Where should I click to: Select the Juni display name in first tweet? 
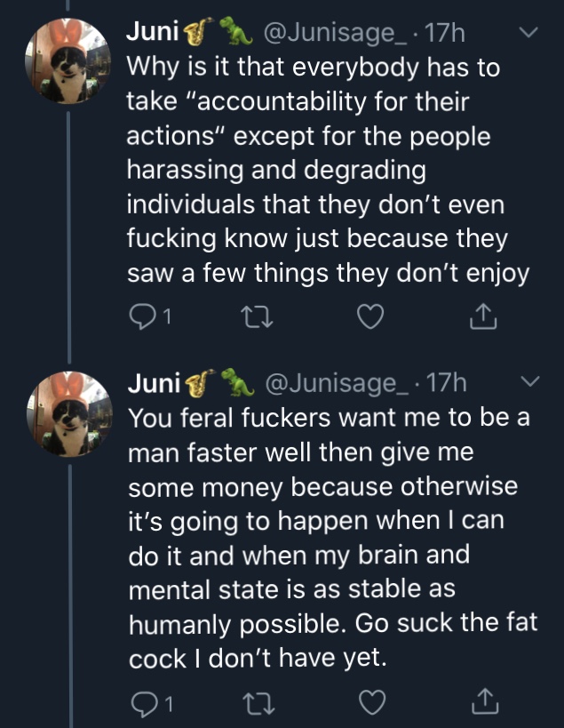[153, 32]
